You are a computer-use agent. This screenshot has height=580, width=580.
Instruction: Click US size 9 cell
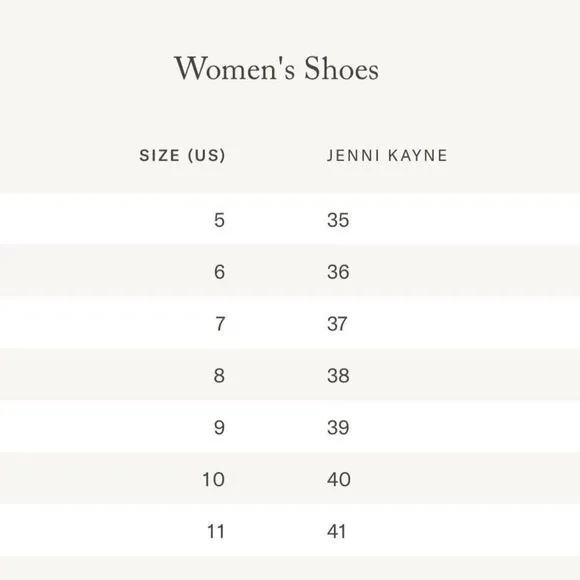(219, 428)
